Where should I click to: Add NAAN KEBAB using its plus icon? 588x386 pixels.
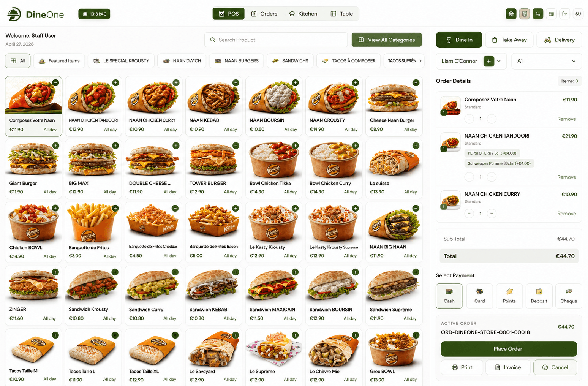pos(236,82)
